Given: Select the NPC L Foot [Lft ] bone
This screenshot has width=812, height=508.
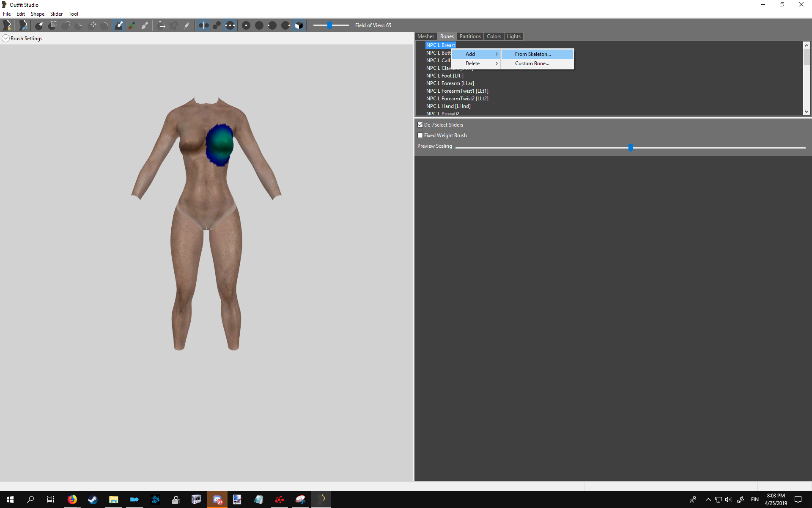Looking at the screenshot, I should [x=445, y=76].
